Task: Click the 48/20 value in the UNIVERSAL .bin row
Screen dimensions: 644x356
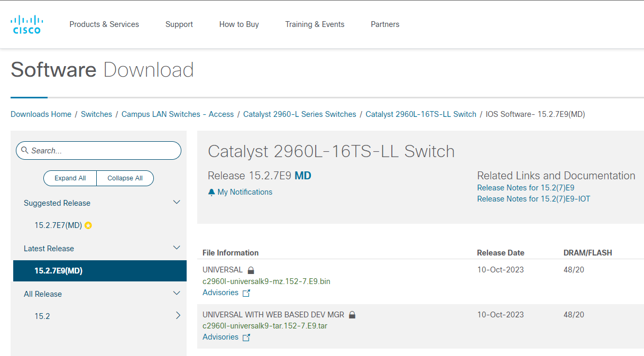Action: click(x=574, y=270)
